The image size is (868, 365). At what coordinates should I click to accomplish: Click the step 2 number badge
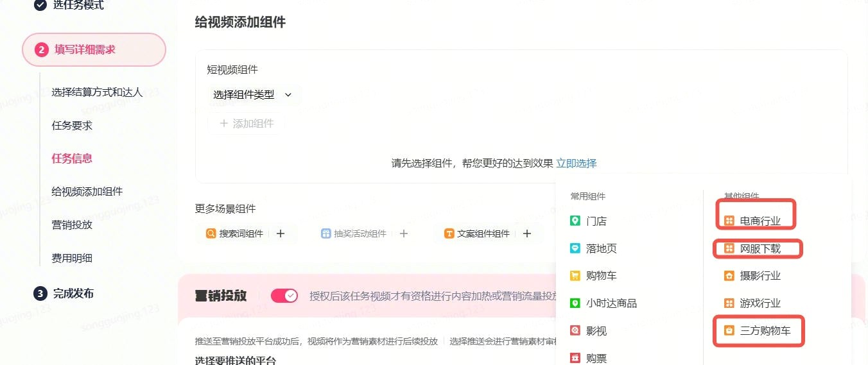pyautogui.click(x=42, y=49)
